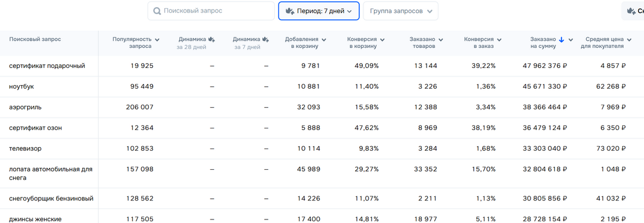
Task: Open Добавления в корзину column chevron
Action: (x=324, y=40)
